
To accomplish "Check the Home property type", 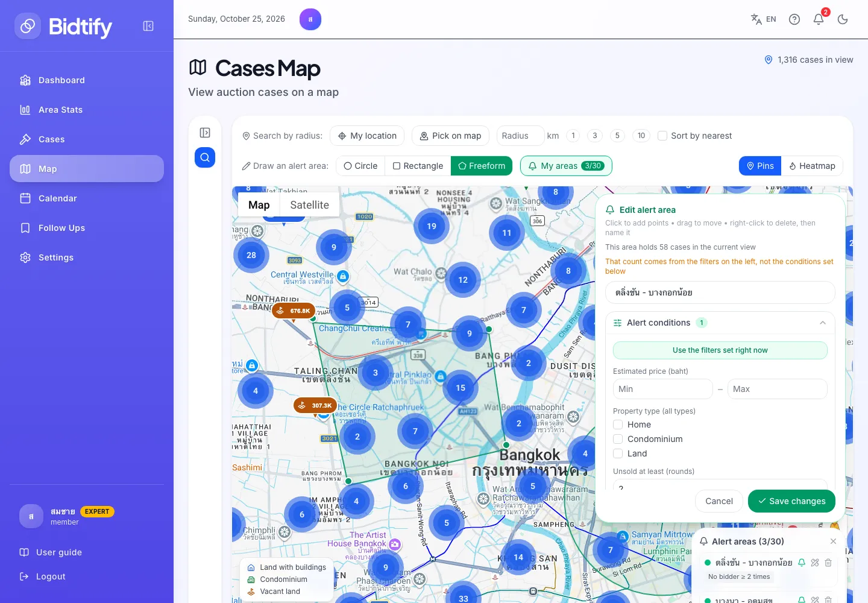I will pyautogui.click(x=618, y=425).
